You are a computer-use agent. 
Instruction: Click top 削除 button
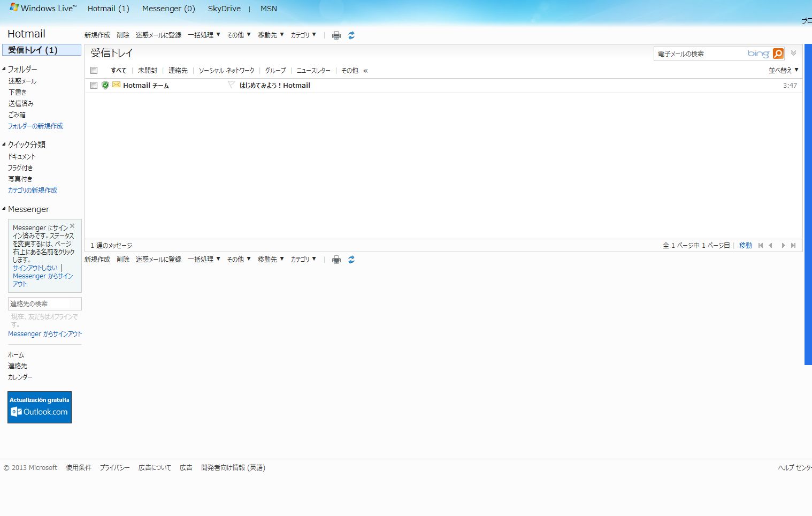point(123,35)
